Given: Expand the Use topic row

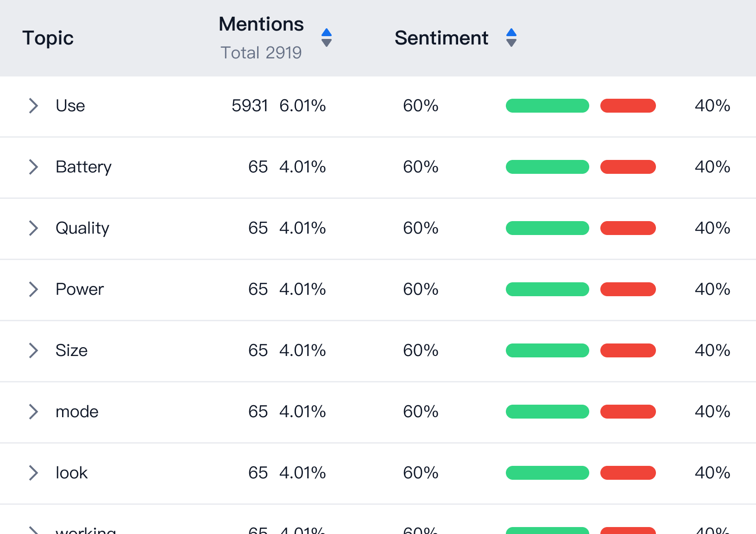Looking at the screenshot, I should (33, 106).
